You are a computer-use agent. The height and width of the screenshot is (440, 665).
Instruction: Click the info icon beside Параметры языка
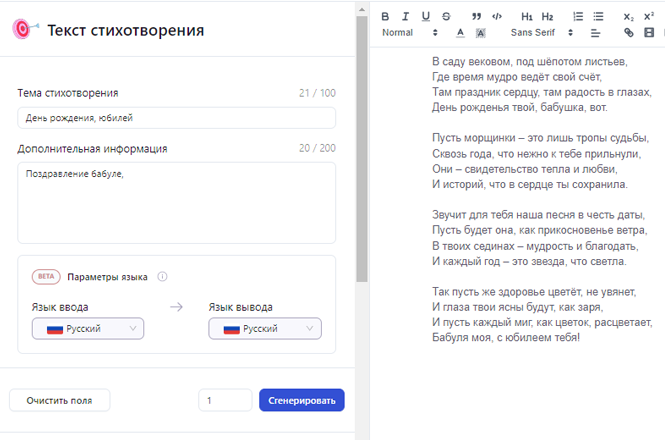(162, 277)
